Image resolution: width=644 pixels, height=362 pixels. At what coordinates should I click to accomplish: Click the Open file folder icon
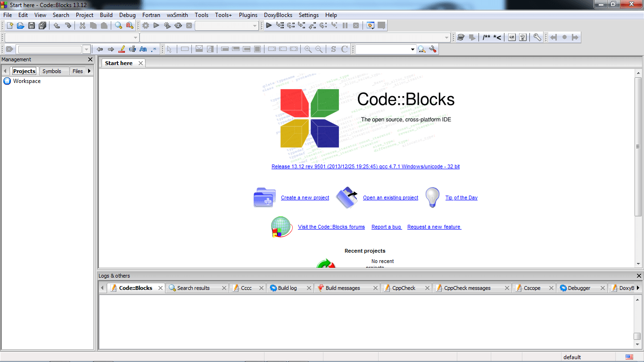20,25
